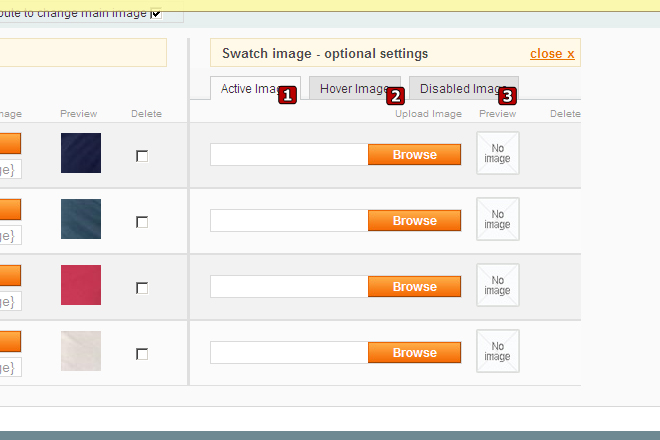Click the teal swatch preview

[81, 219]
